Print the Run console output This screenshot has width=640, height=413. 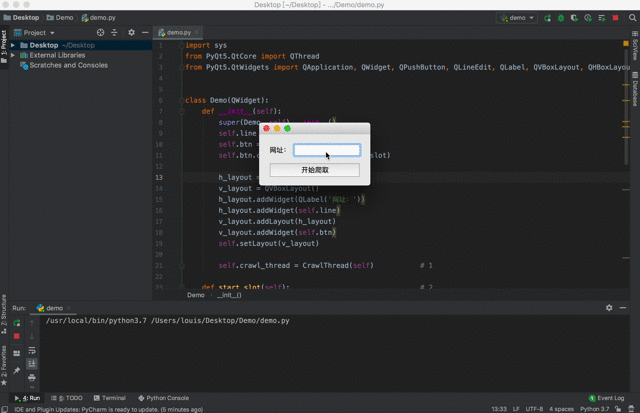click(x=32, y=377)
